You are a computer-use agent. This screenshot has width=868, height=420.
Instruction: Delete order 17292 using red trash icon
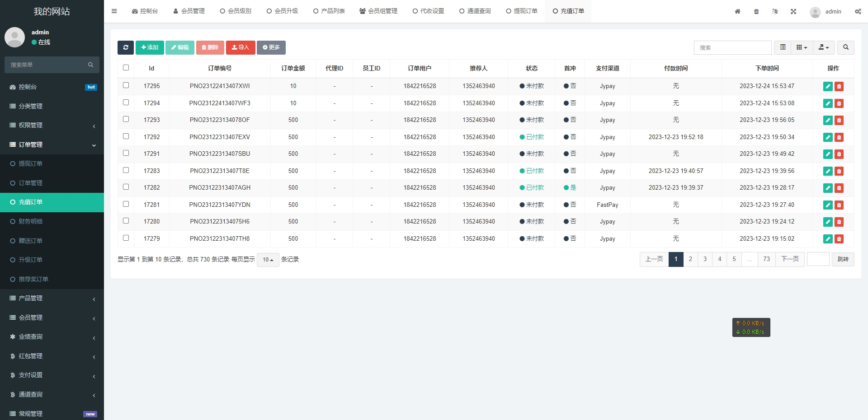coord(839,137)
